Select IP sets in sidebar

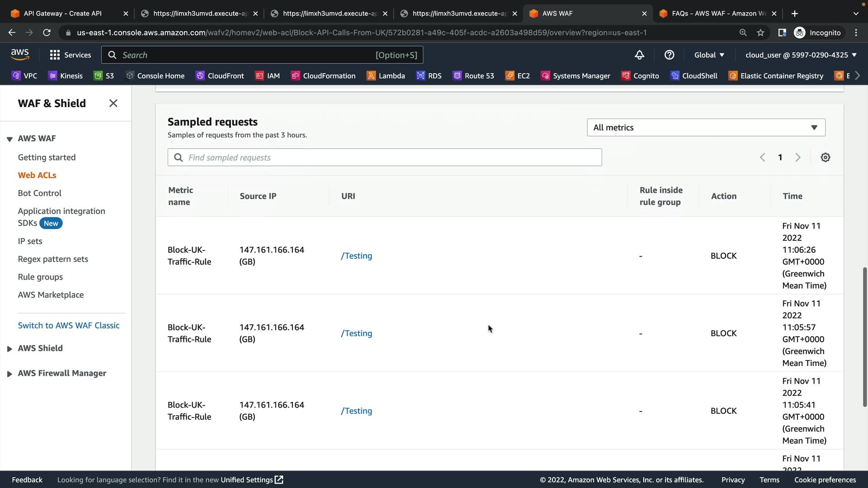pos(30,241)
